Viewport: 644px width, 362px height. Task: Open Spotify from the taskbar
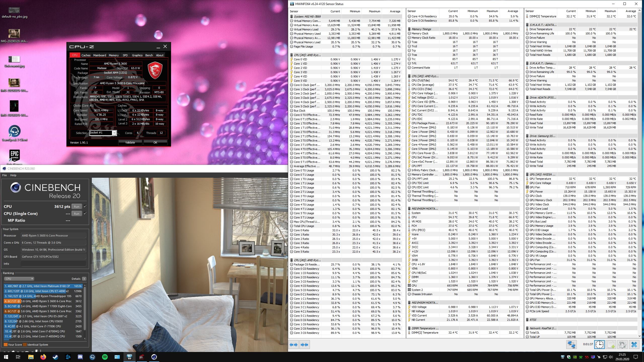[x=105, y=357]
